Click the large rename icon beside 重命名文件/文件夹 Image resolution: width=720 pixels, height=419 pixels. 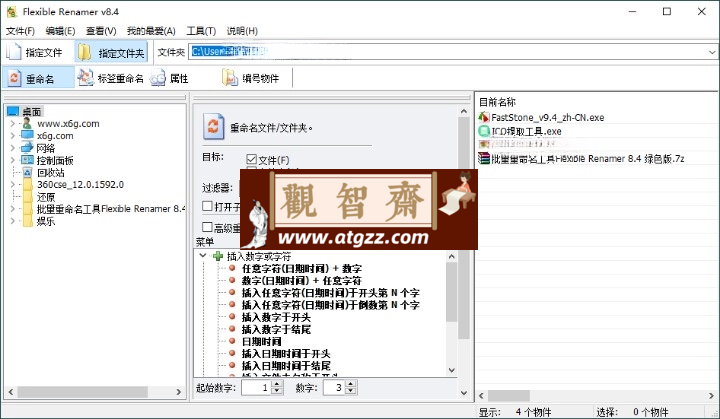(214, 126)
